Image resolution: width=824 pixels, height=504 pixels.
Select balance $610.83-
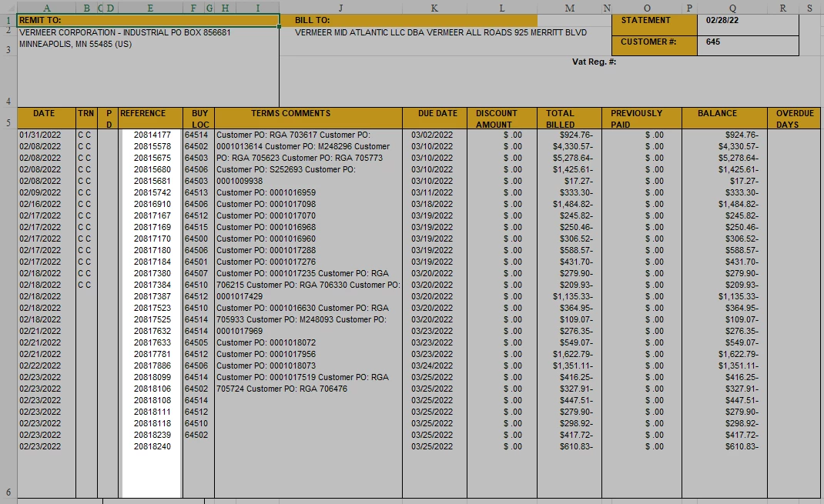click(742, 447)
